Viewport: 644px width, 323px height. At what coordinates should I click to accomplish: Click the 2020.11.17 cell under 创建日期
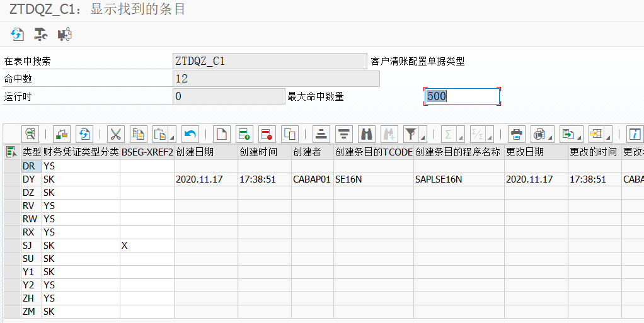tap(206, 179)
